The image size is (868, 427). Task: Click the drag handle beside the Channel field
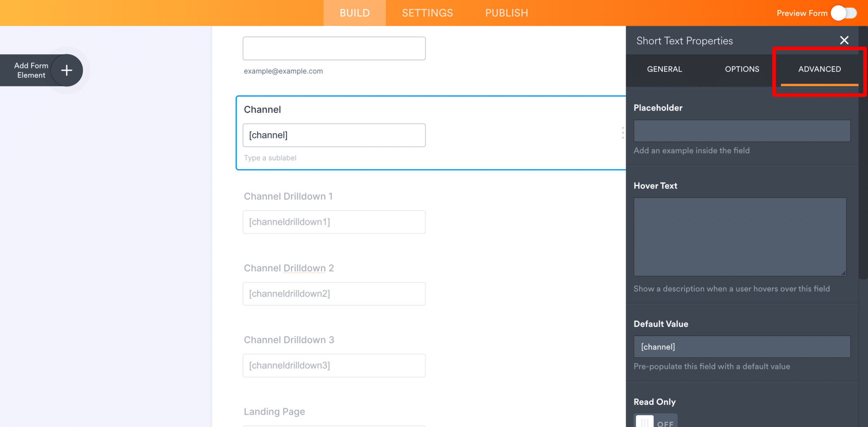(623, 133)
